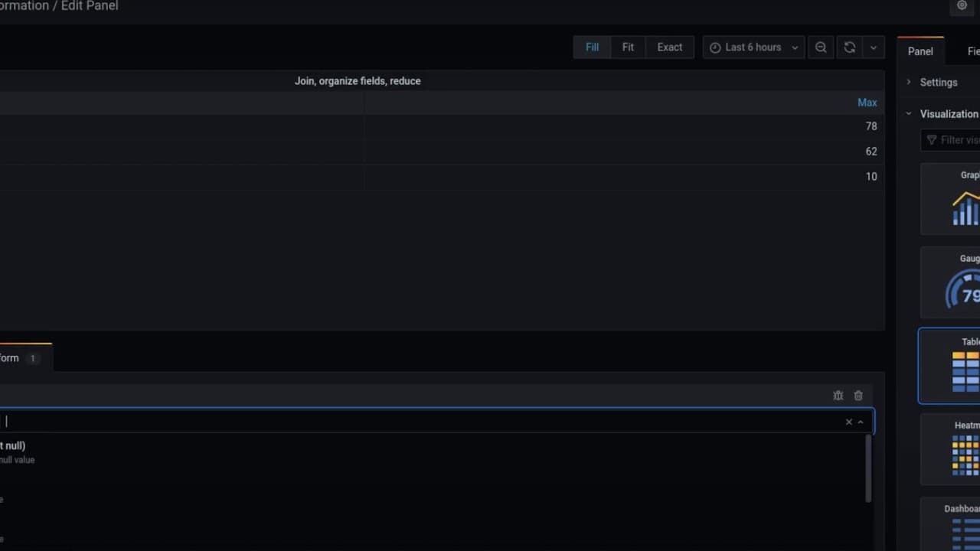
Task: Refresh the dashboard with the circular arrows icon
Action: click(x=850, y=47)
